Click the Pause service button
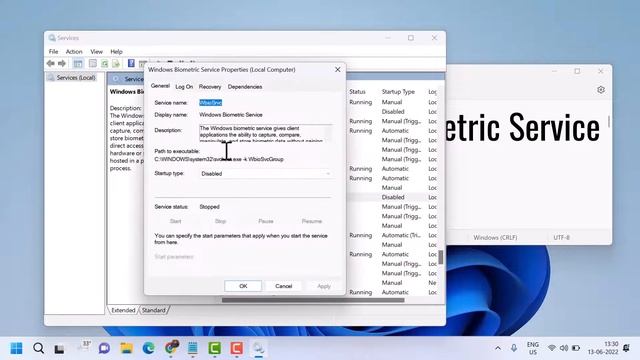 [266, 221]
